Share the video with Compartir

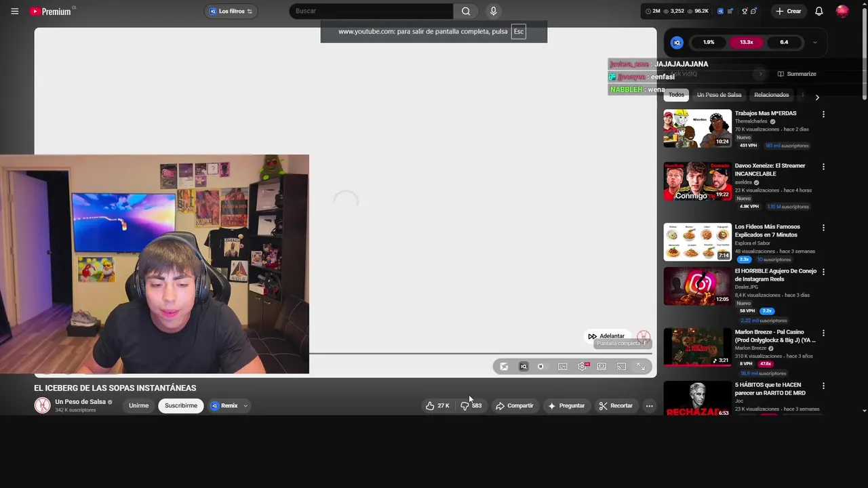[514, 406]
